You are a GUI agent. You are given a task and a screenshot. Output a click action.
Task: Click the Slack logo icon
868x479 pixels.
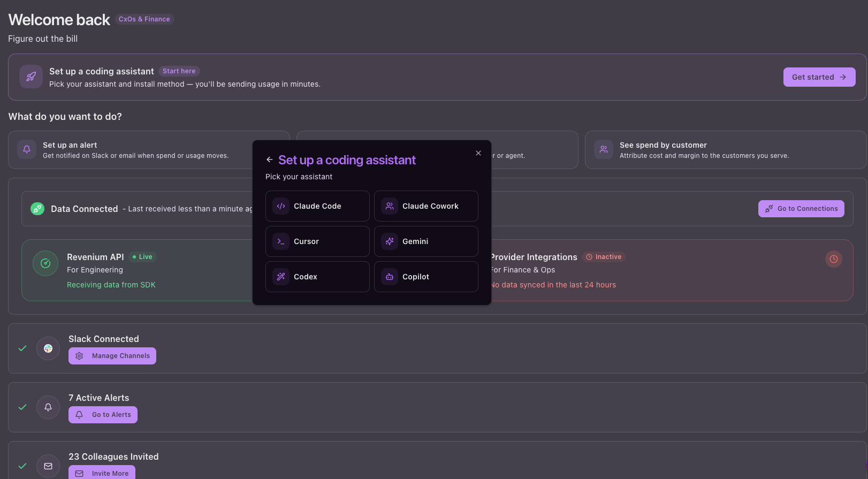[48, 348]
